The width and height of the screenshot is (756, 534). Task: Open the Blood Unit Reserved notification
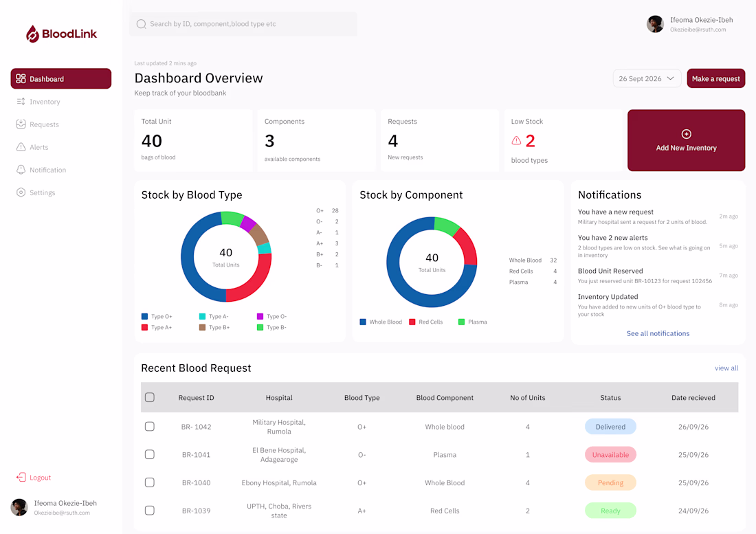[x=658, y=276]
